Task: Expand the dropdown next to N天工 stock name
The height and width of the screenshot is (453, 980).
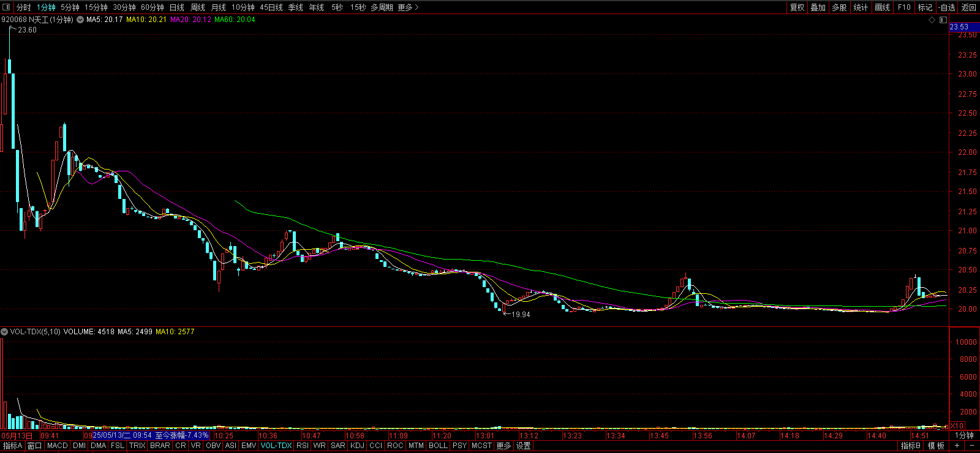Action: [80, 20]
